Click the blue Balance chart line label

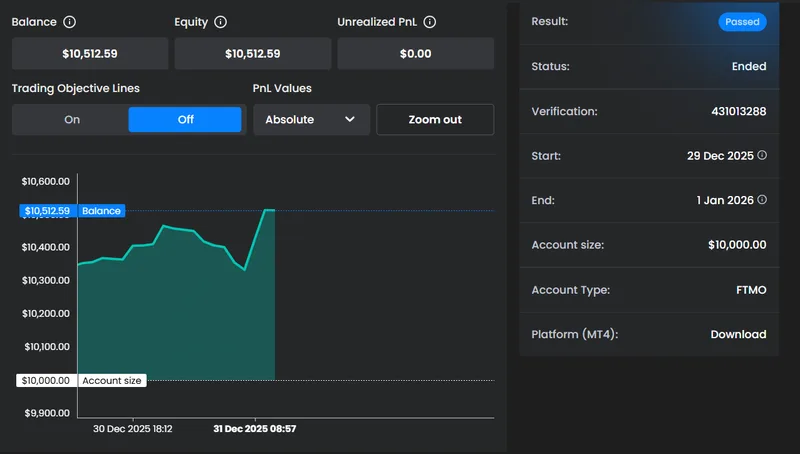click(x=101, y=211)
